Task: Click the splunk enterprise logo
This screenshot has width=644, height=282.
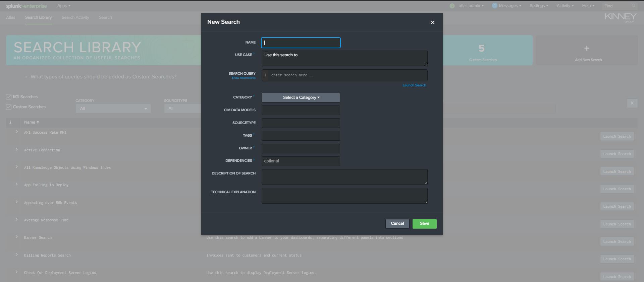Action: click(x=26, y=6)
